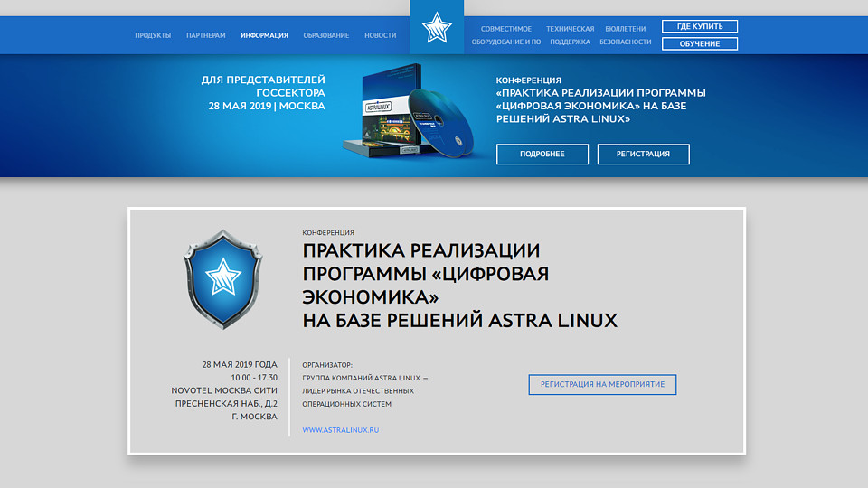This screenshot has height=488, width=868.
Task: Open Бюллетени безопасности link
Action: click(625, 35)
